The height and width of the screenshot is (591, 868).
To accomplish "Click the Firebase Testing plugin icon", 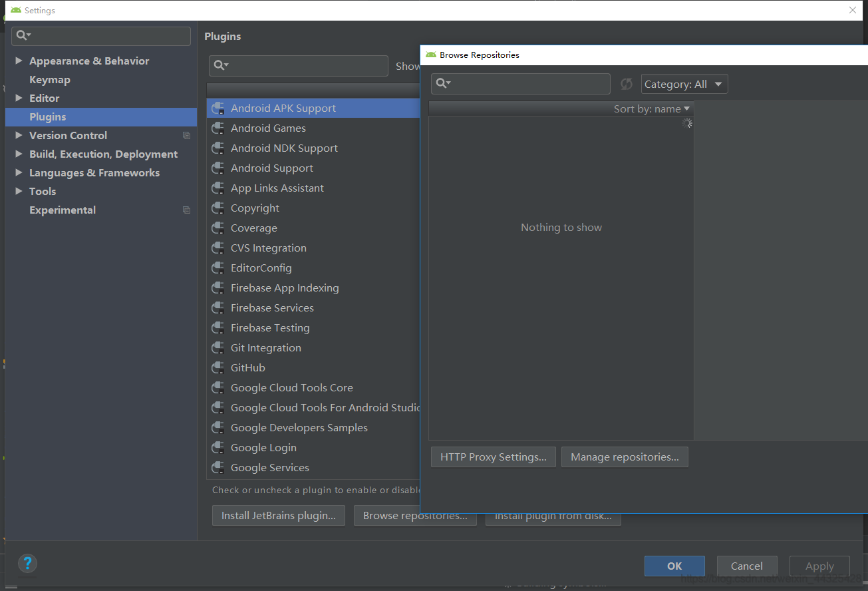I will pos(217,328).
